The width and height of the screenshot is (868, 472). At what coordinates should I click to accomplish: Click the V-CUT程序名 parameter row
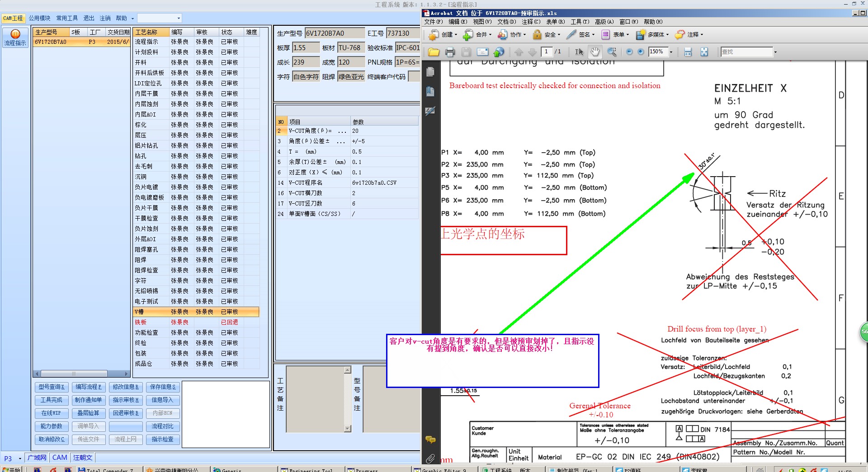pyautogui.click(x=347, y=183)
